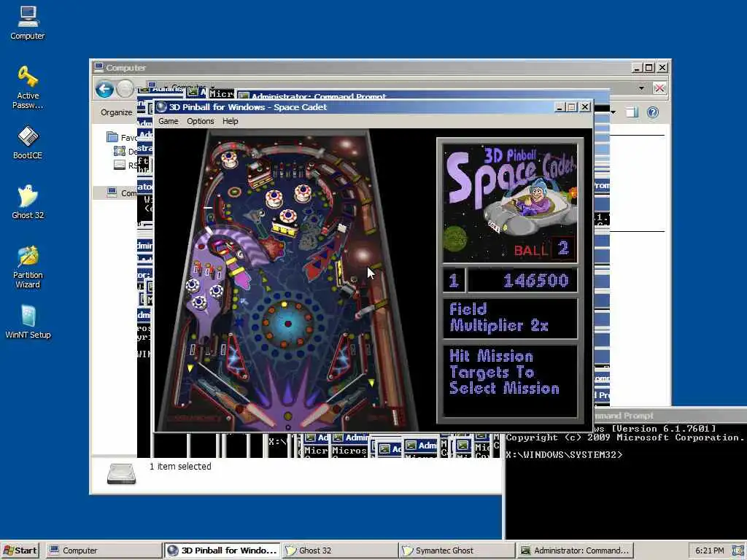The image size is (747, 560).
Task: Open the Computer desktop icon
Action: pyautogui.click(x=28, y=23)
